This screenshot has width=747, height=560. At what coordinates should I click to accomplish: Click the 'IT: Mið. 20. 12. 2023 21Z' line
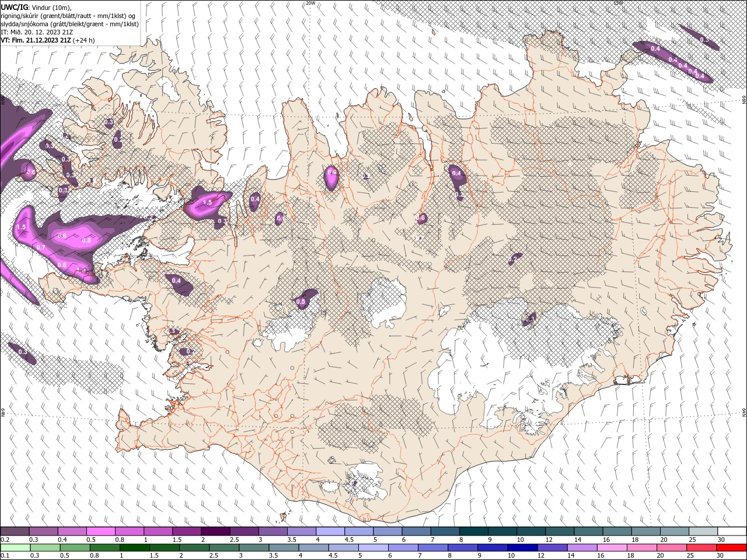coord(36,32)
